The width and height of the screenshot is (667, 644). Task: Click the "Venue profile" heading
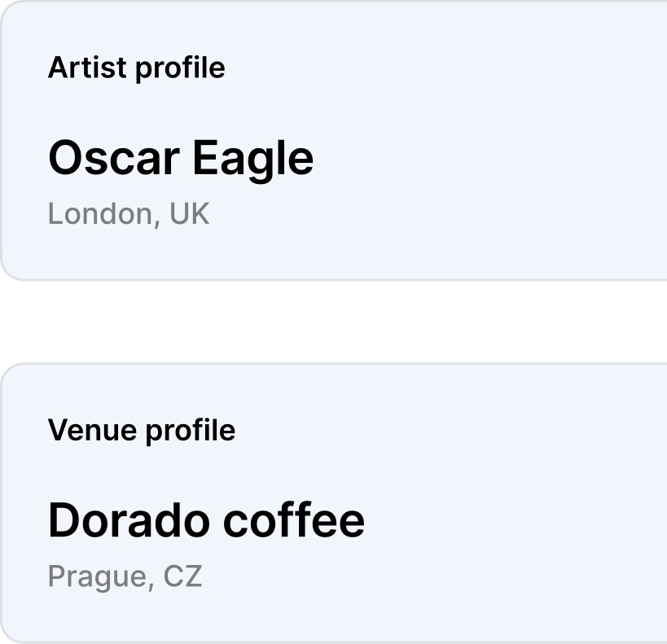[141, 430]
